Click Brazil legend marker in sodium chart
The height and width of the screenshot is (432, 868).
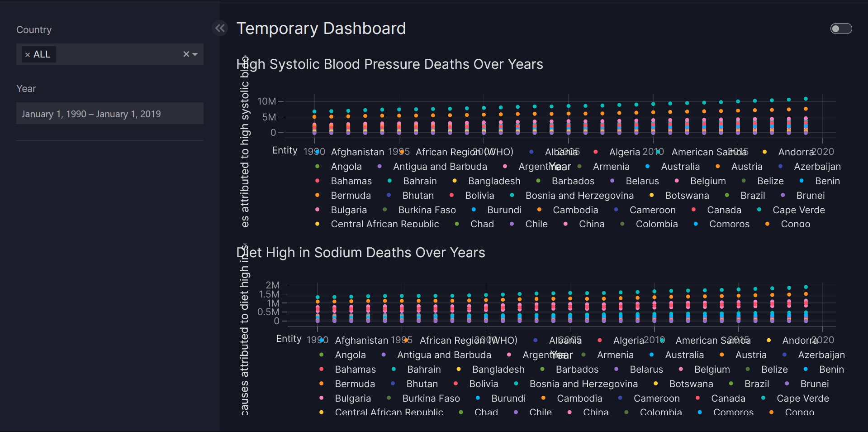click(x=731, y=384)
